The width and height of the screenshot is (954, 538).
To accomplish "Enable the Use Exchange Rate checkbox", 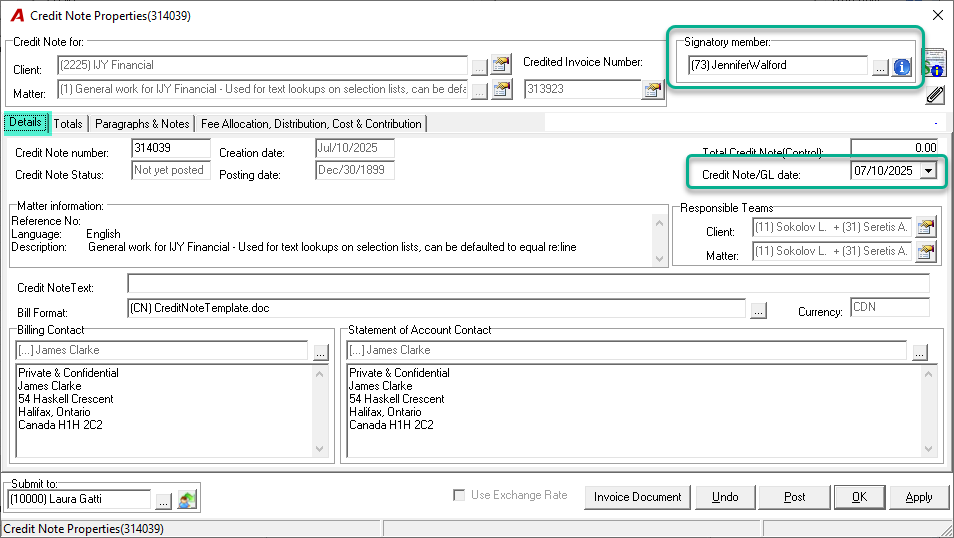I will click(459, 495).
